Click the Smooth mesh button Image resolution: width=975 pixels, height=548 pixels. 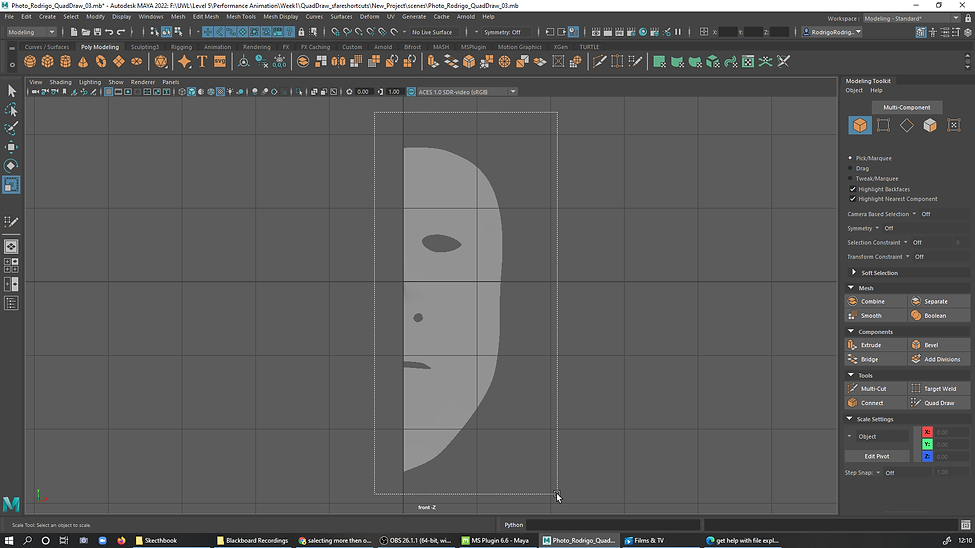(876, 315)
